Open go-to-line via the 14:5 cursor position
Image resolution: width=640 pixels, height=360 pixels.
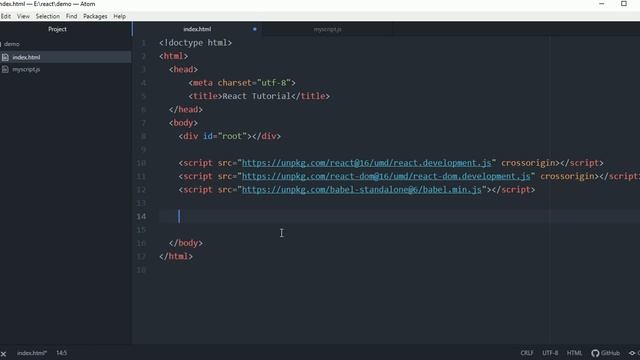[62, 353]
